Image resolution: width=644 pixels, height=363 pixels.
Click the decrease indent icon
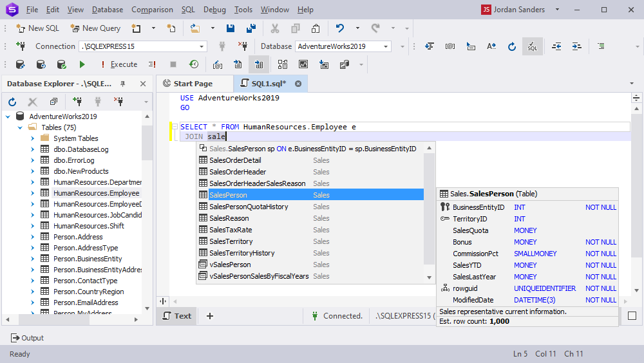tap(556, 46)
